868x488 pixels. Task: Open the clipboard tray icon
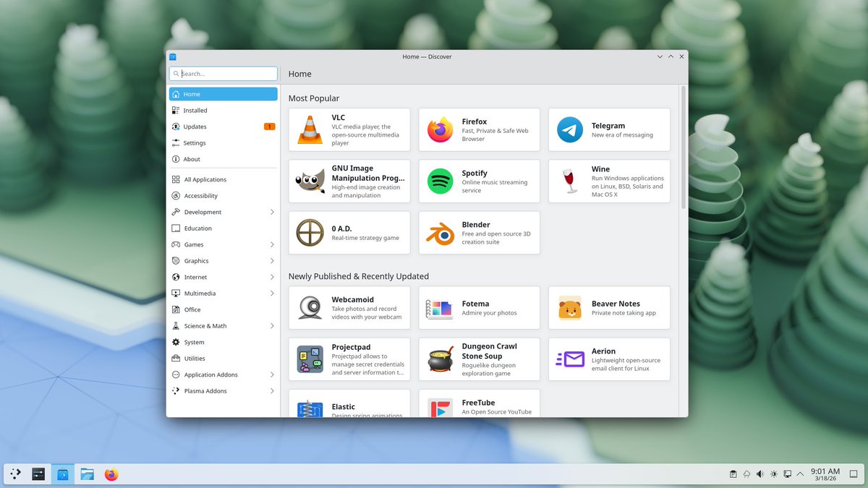[733, 474]
